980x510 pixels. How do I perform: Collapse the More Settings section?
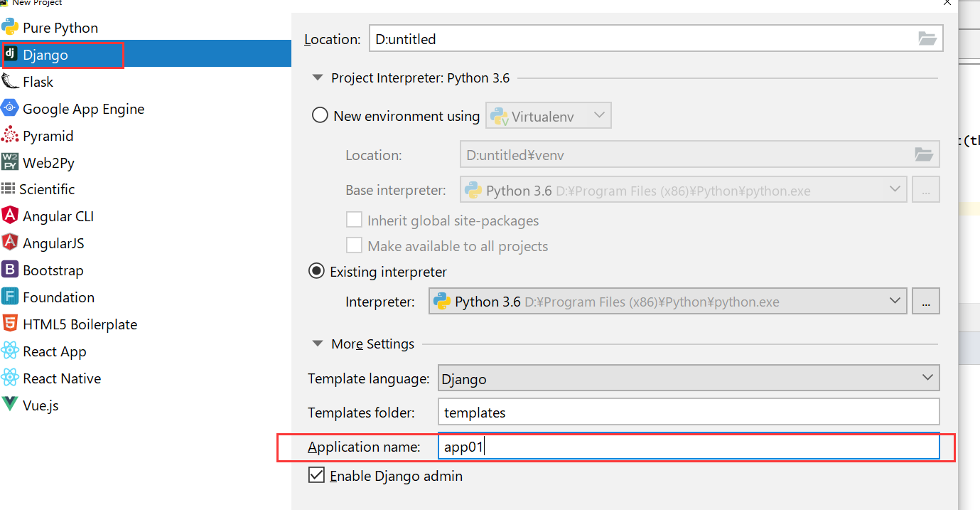(317, 344)
